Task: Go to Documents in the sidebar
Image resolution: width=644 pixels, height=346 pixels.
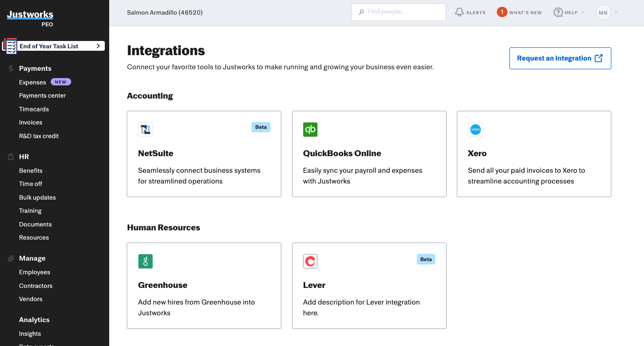Action: click(36, 224)
